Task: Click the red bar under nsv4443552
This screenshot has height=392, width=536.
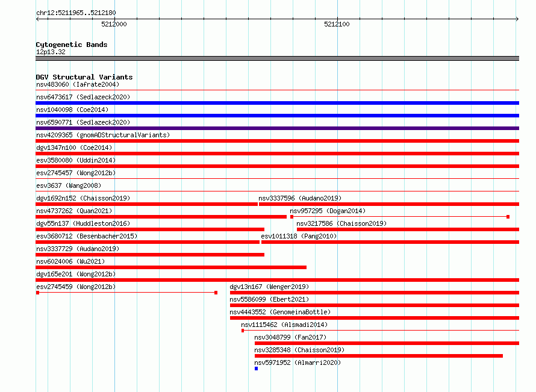Action: coord(375,318)
